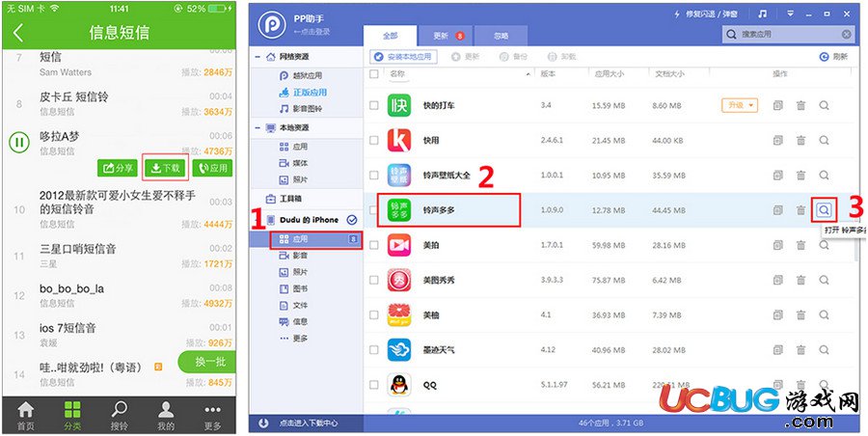Click the 备份 toolbar button

[x=513, y=57]
